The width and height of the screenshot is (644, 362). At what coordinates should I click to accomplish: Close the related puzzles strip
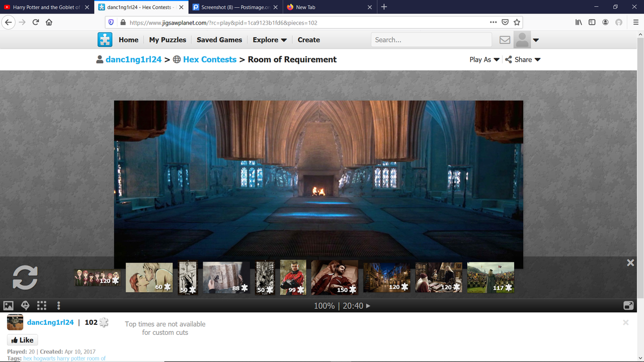(630, 262)
